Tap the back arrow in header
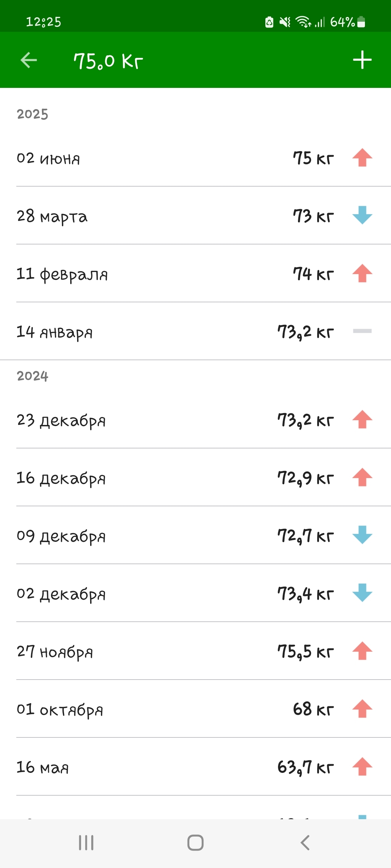This screenshot has height=868, width=391. coord(29,60)
